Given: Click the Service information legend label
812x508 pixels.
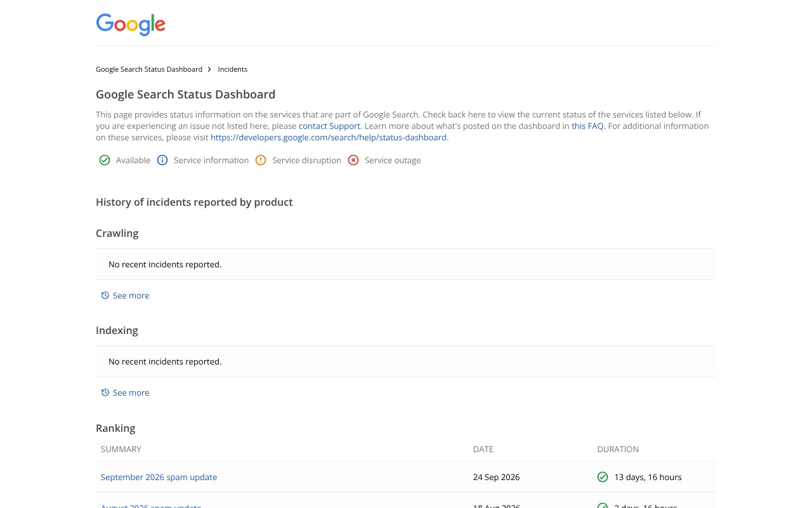Looking at the screenshot, I should pyautogui.click(x=211, y=160).
